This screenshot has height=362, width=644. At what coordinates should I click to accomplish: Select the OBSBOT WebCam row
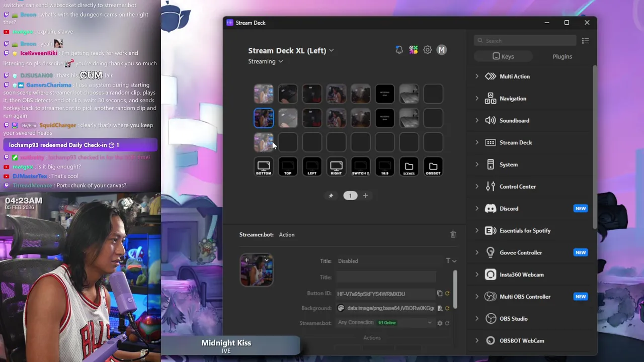[x=531, y=341]
